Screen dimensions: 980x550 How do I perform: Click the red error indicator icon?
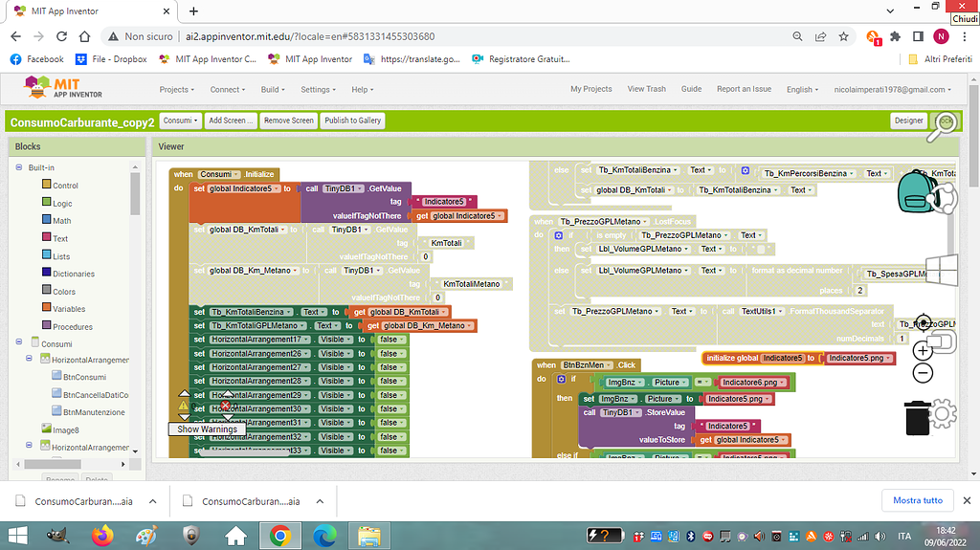[x=227, y=406]
